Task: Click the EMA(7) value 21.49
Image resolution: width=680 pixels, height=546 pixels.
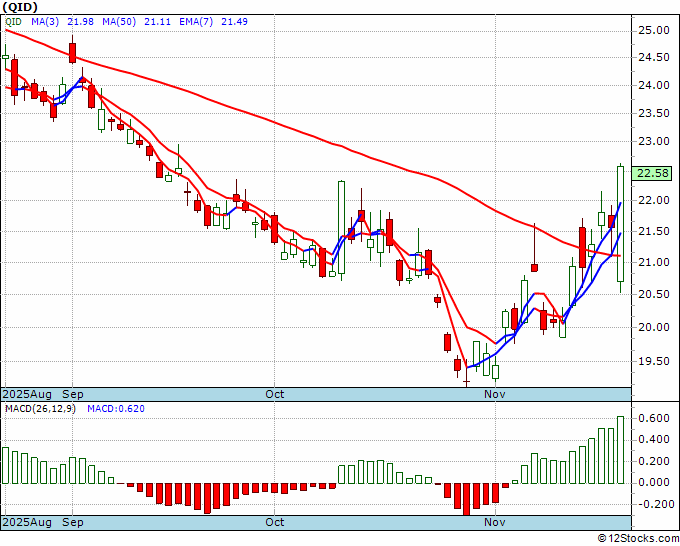Action: [x=234, y=21]
